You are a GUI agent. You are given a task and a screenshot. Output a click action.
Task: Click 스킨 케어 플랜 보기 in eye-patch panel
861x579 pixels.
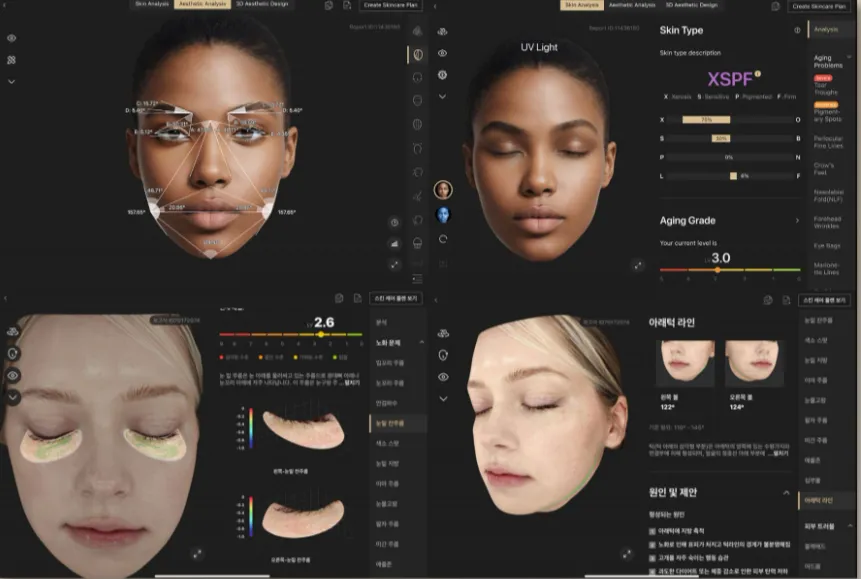pos(396,298)
